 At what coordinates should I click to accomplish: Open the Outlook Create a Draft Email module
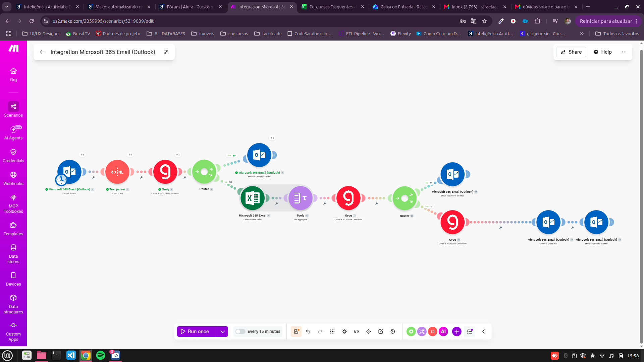pyautogui.click(x=548, y=222)
